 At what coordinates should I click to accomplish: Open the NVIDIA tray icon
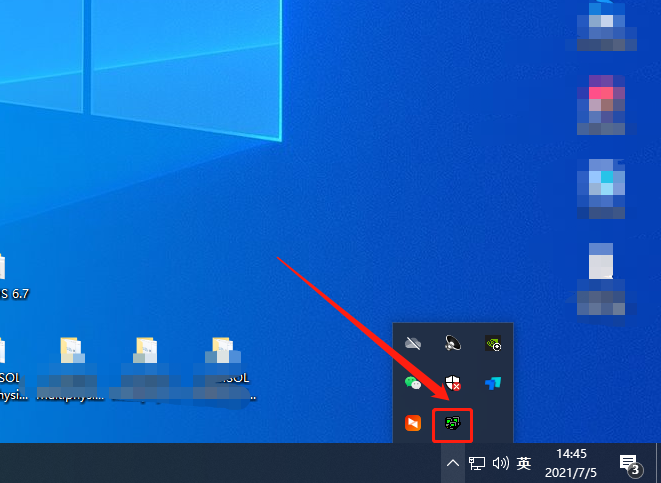(x=493, y=343)
